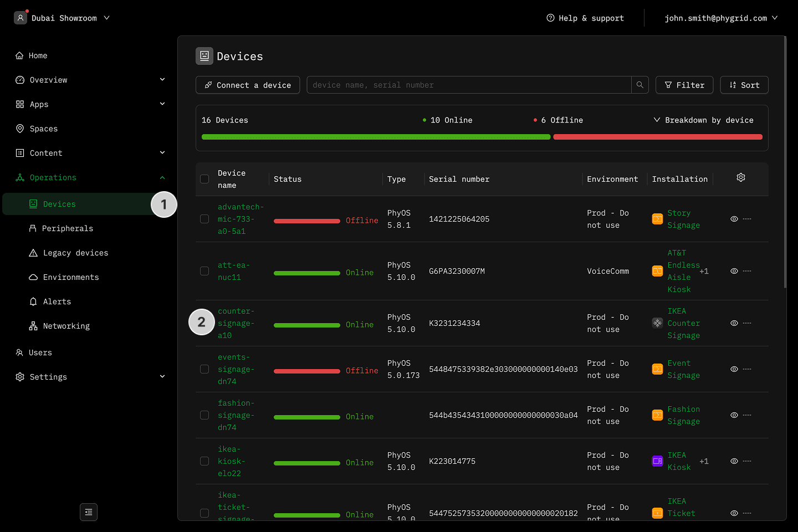The height and width of the screenshot is (532, 798).
Task: Click the search magnifier icon
Action: [x=640, y=85]
